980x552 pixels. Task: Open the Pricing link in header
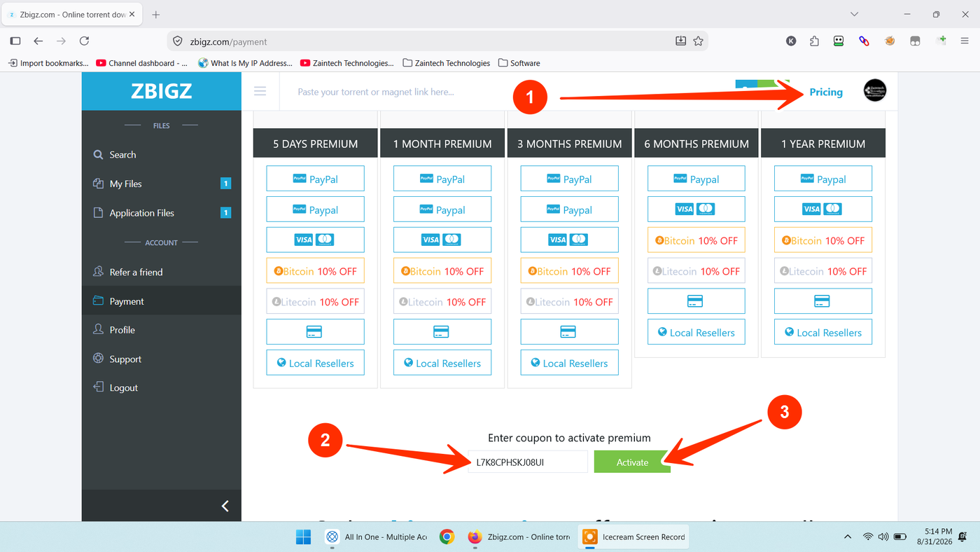click(x=826, y=92)
